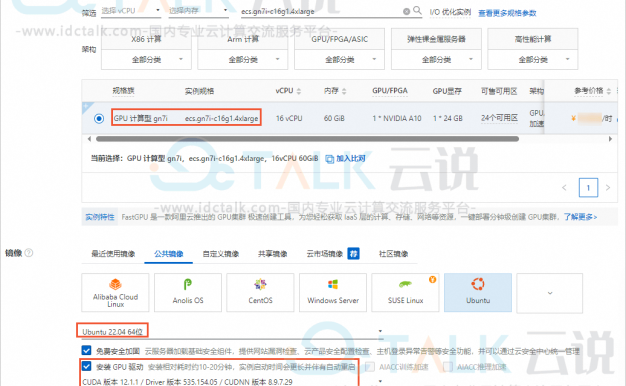Click the 荐 badge on 云市场镜像
The height and width of the screenshot is (386, 626).
point(353,253)
